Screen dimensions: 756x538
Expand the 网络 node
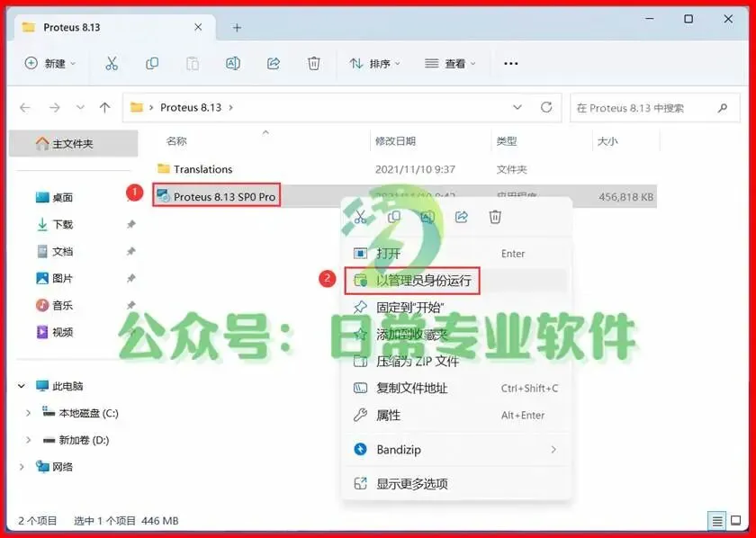[22, 467]
